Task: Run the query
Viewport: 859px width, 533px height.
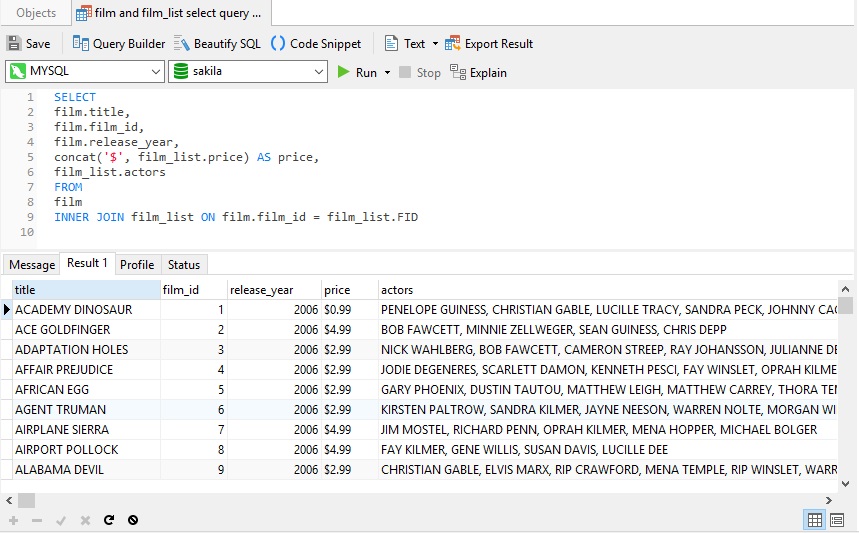Action: click(357, 72)
